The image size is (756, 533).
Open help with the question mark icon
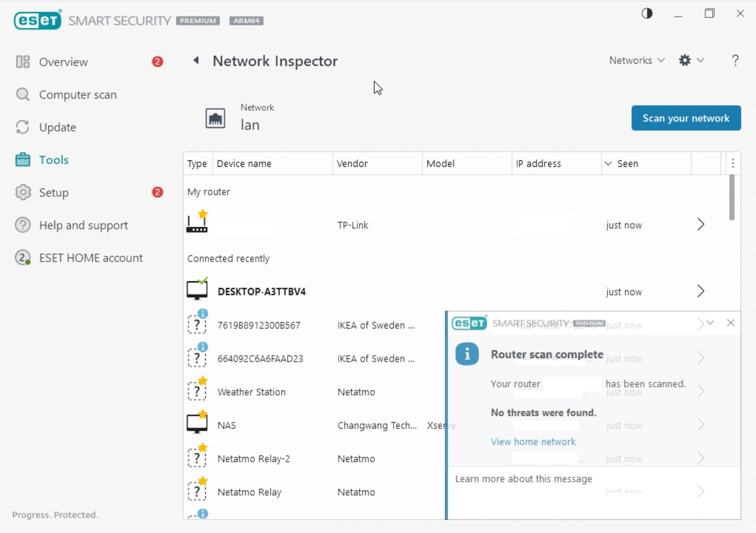coord(735,60)
